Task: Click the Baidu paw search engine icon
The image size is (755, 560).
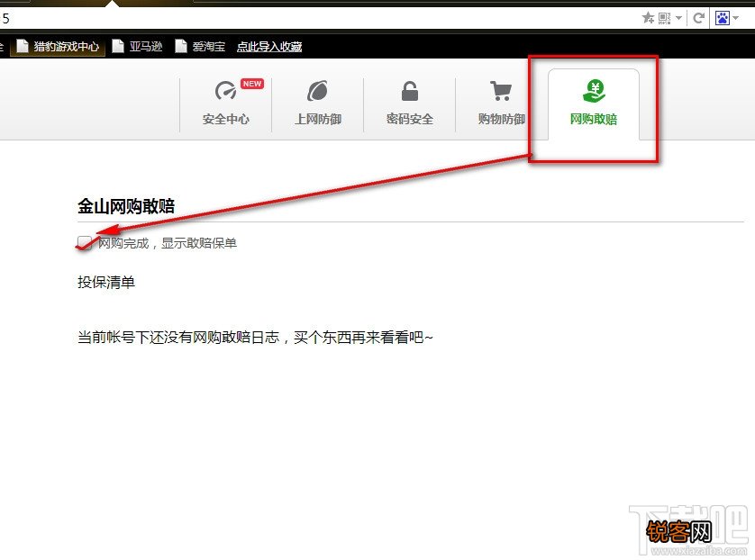Action: pos(723,18)
